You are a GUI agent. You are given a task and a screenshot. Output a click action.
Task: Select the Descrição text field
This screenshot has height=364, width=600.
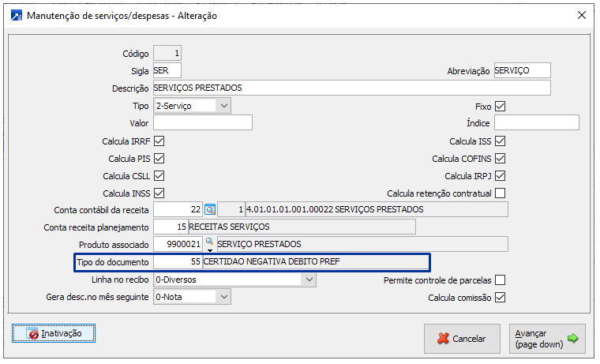[351, 88]
